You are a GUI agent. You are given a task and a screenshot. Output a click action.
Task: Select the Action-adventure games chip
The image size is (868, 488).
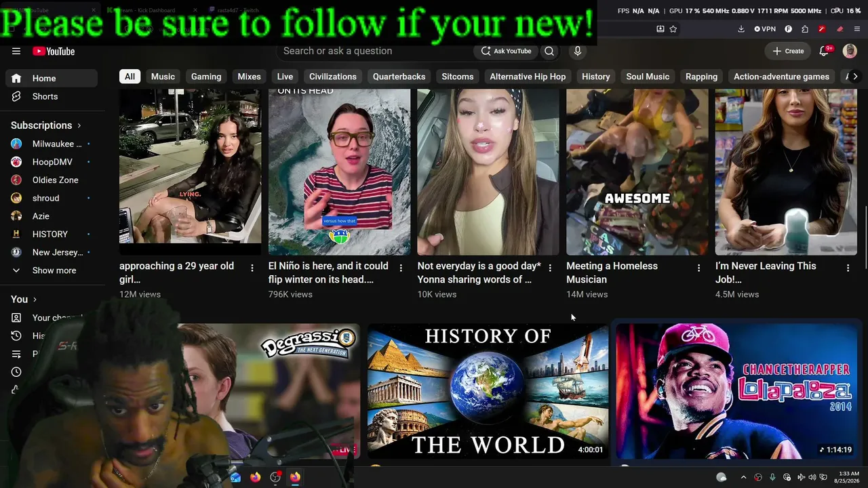pos(781,77)
